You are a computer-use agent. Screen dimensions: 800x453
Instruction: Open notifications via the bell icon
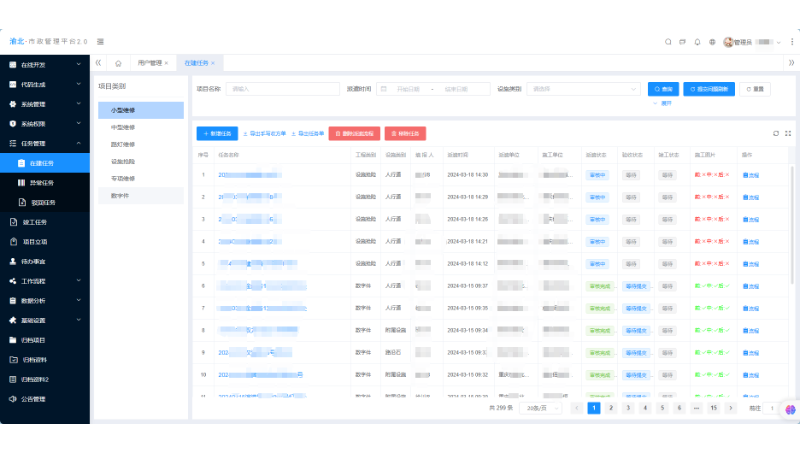pos(697,42)
